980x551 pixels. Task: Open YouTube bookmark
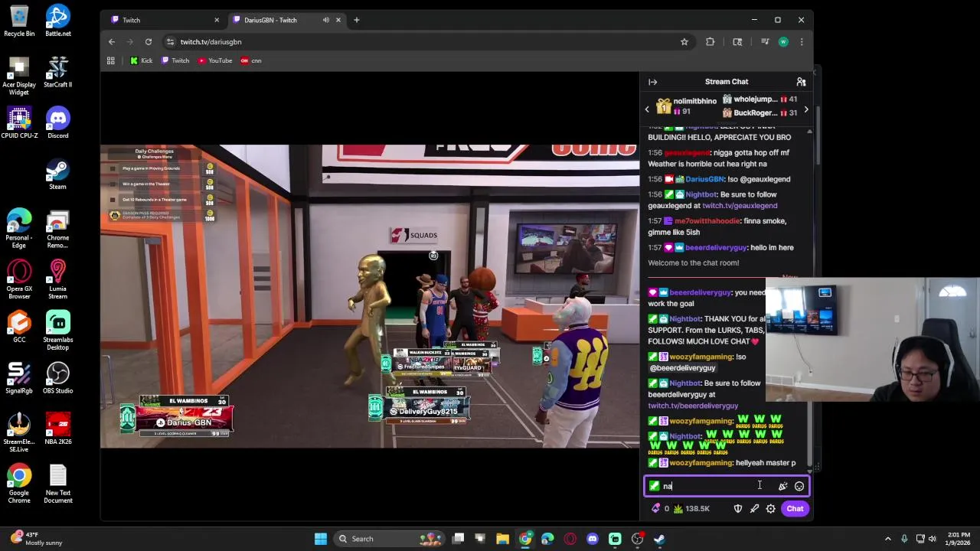214,60
